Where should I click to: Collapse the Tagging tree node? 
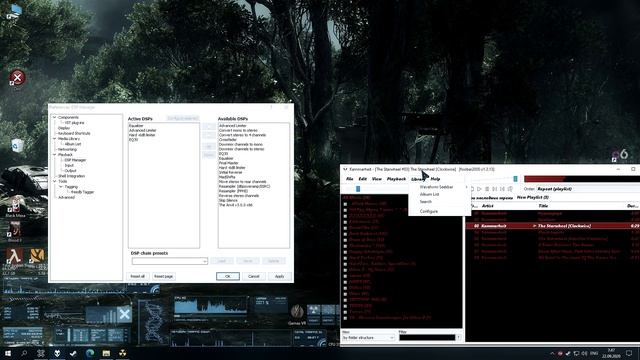pyautogui.click(x=61, y=187)
